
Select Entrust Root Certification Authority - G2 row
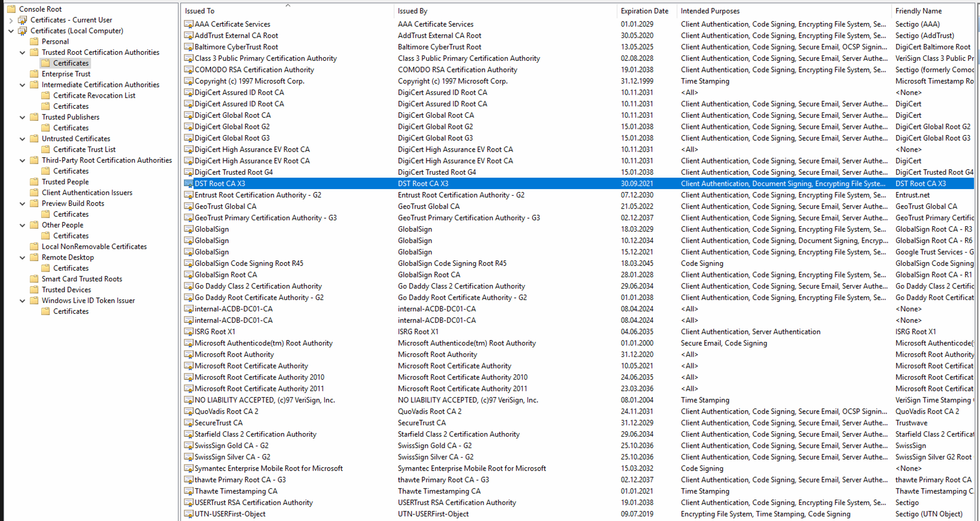[579, 195]
